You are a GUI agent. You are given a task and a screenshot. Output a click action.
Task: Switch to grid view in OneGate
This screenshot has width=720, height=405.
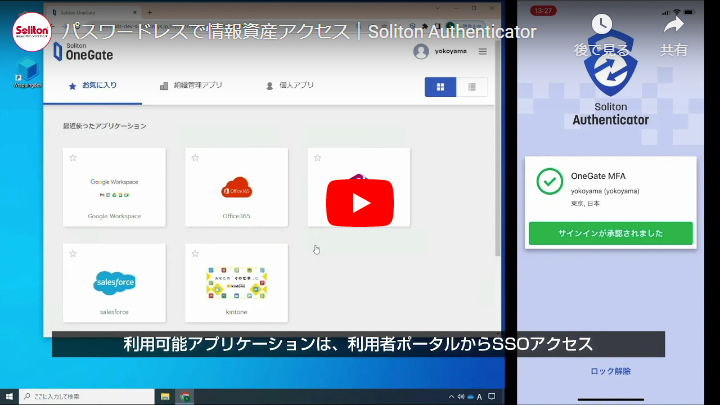click(440, 86)
